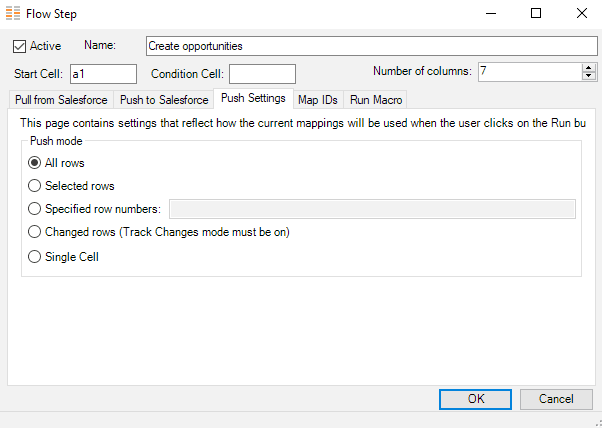Open the Map IDs tab
Screen dimensions: 602x428
(x=318, y=100)
